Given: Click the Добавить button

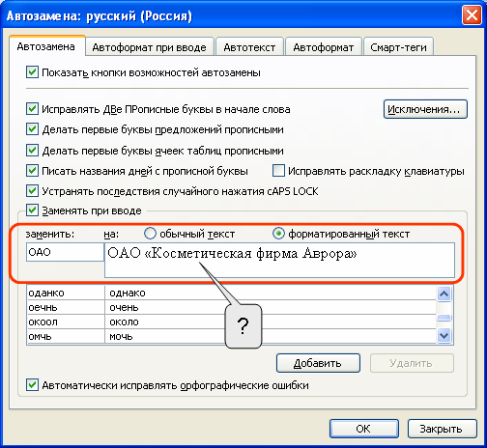Looking at the screenshot, I should (318, 363).
